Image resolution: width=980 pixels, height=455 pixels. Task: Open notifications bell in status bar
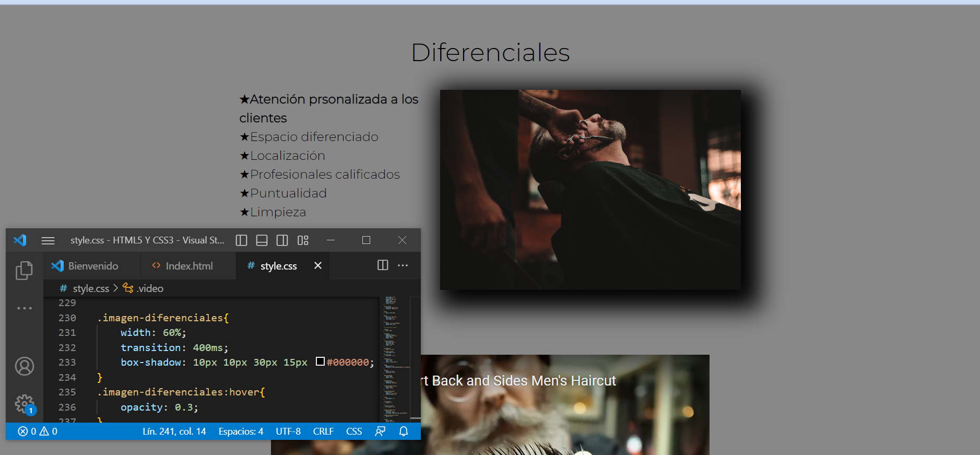404,431
